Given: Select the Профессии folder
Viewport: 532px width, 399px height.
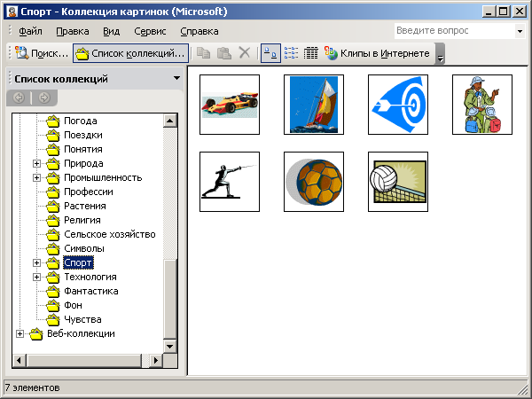Looking at the screenshot, I should tap(88, 192).
